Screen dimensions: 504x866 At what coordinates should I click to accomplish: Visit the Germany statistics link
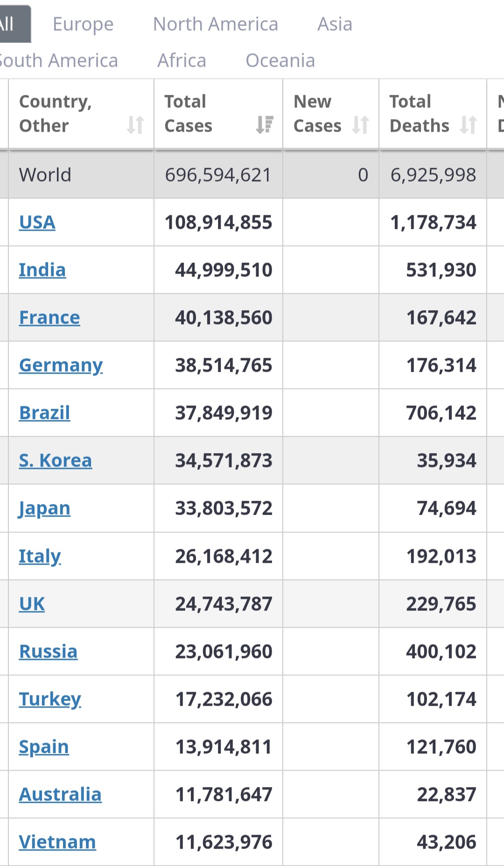pyautogui.click(x=61, y=365)
